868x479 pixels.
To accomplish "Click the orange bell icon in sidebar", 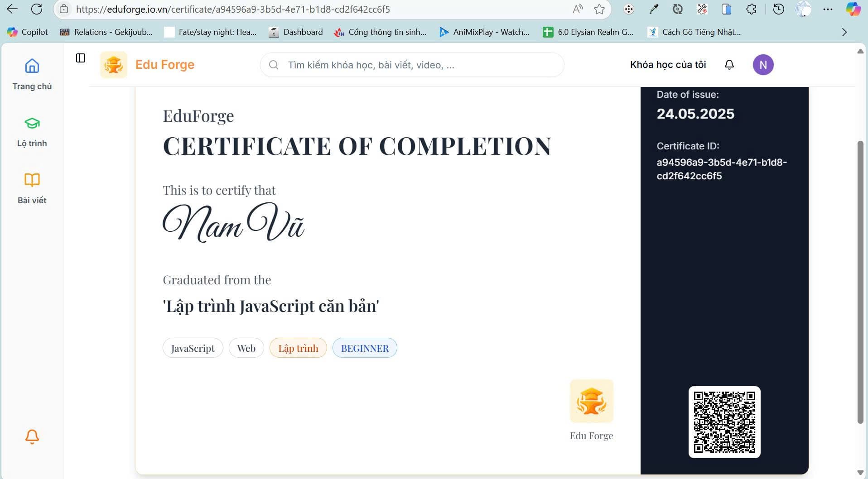I will click(x=32, y=437).
